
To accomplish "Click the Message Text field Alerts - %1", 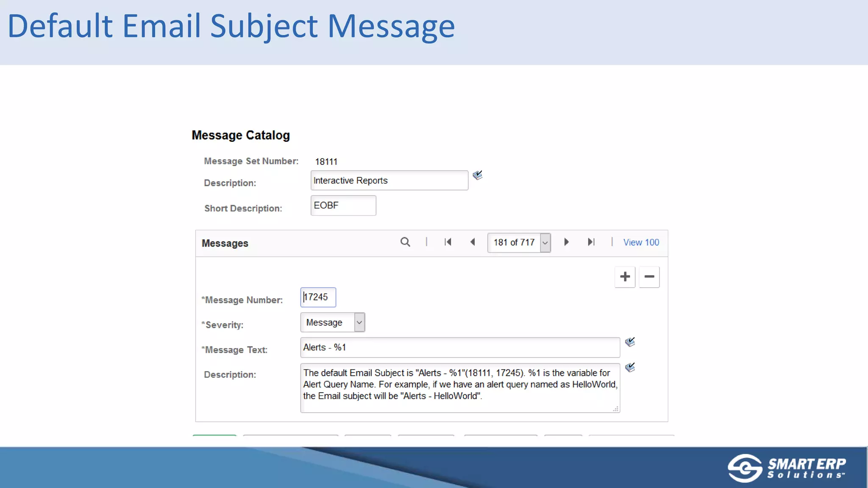I will click(x=460, y=347).
